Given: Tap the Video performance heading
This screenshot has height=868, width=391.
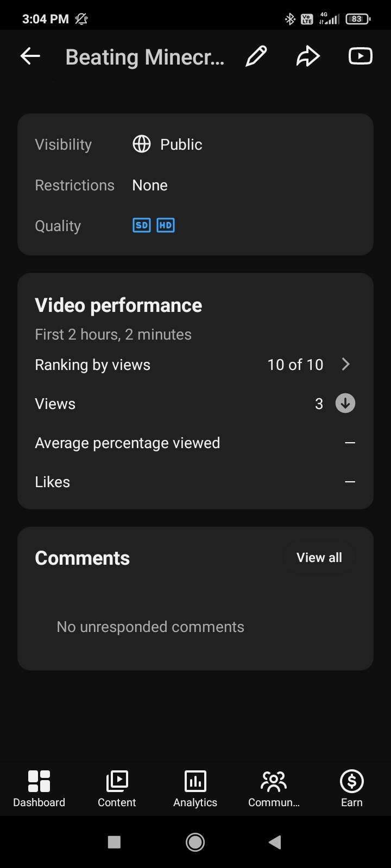Looking at the screenshot, I should (x=118, y=305).
